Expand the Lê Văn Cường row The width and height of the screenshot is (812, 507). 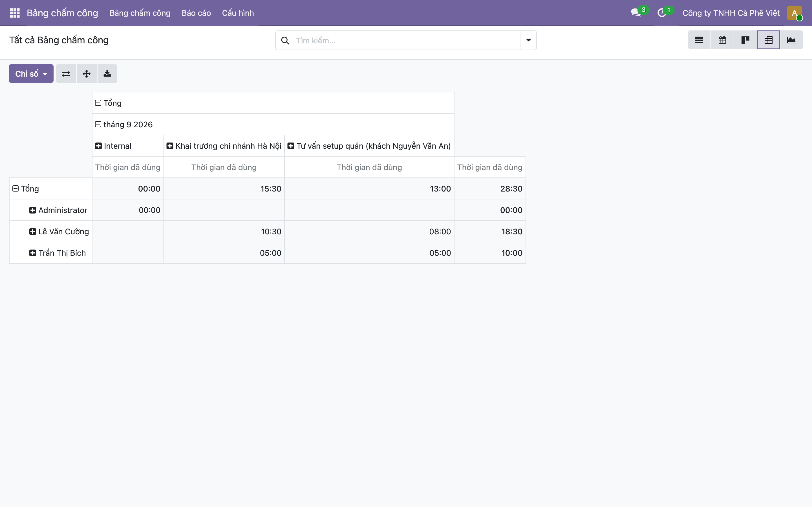[x=59, y=231]
